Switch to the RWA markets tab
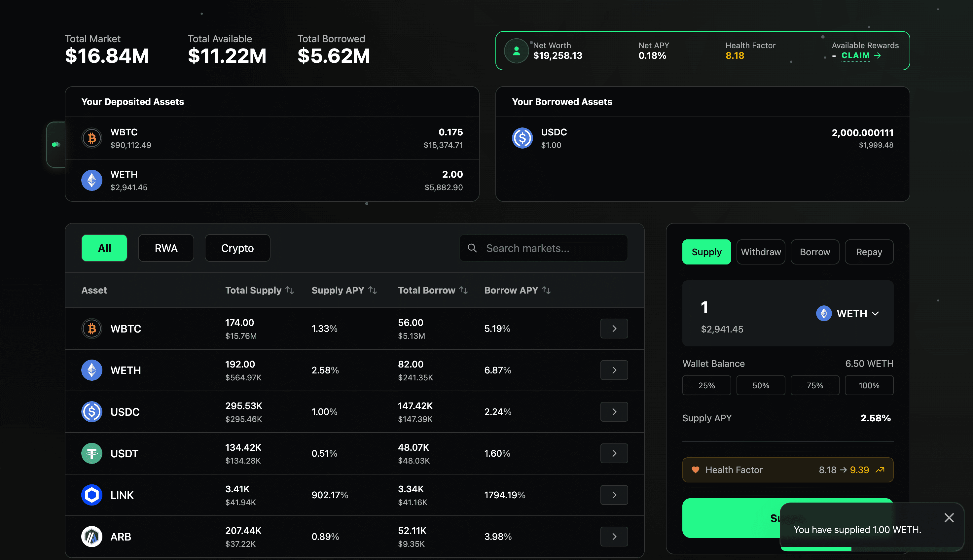This screenshot has width=973, height=560. (166, 248)
